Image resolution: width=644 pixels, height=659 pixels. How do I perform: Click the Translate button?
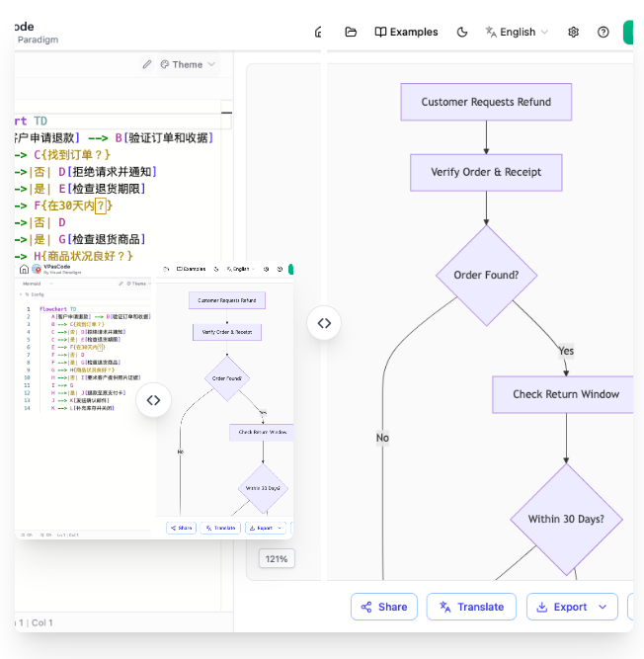click(471, 607)
